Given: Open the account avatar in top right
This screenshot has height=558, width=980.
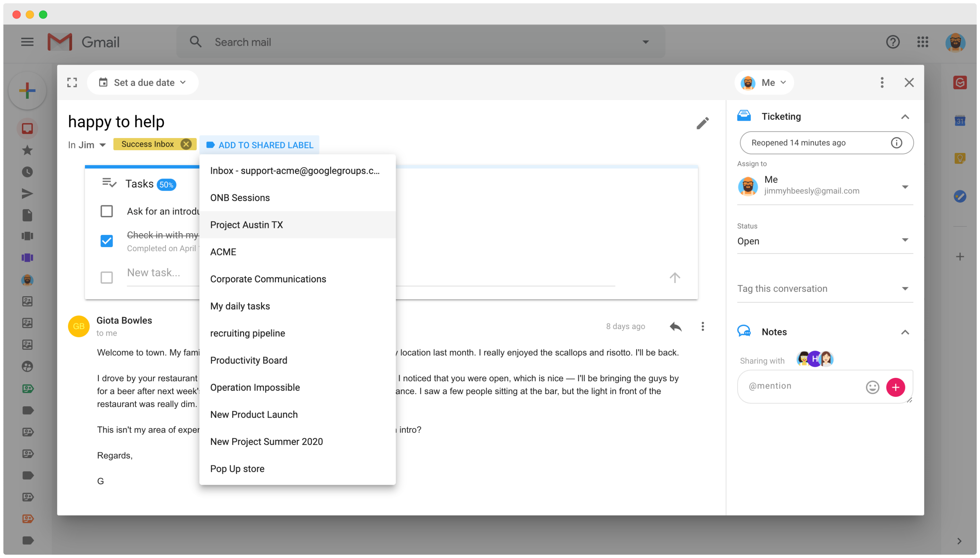Looking at the screenshot, I should (x=955, y=42).
